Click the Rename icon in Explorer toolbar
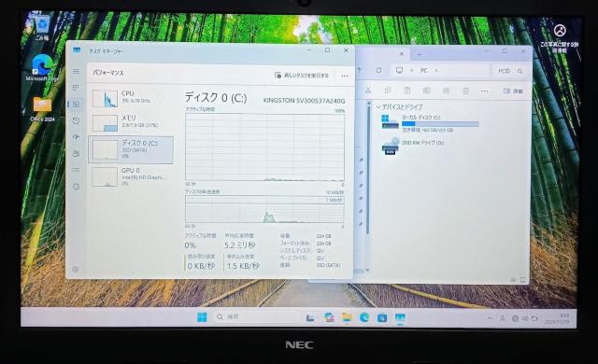The width and height of the screenshot is (598, 364). [427, 91]
